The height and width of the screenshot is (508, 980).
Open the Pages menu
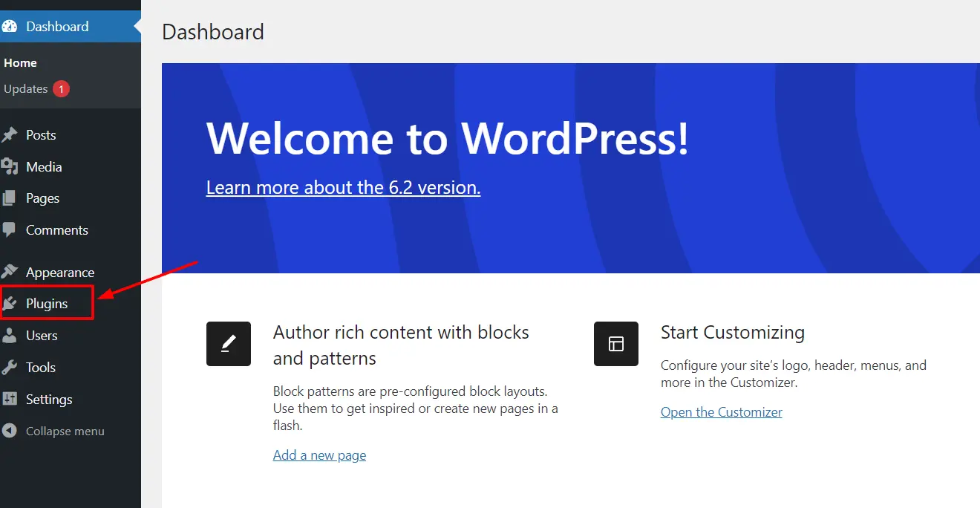click(71, 198)
